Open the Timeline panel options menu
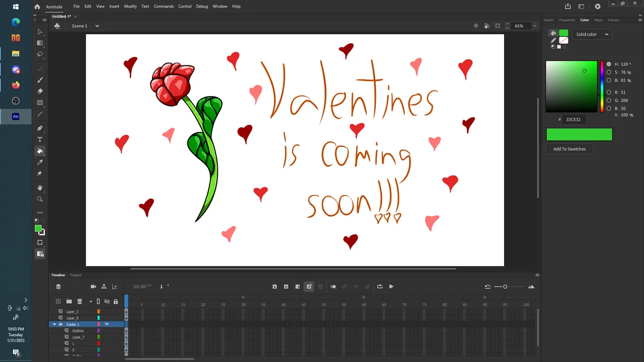 pyautogui.click(x=537, y=275)
